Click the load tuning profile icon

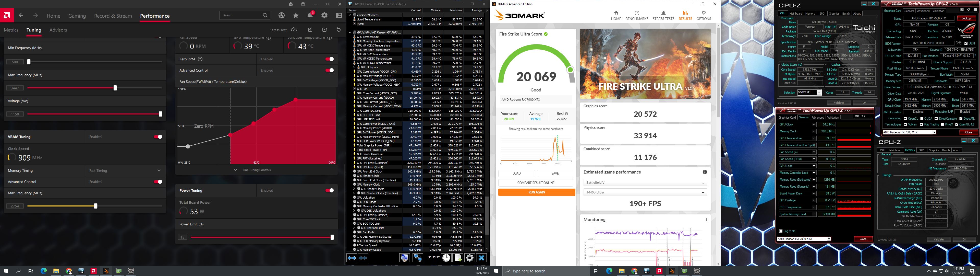pyautogui.click(x=310, y=30)
